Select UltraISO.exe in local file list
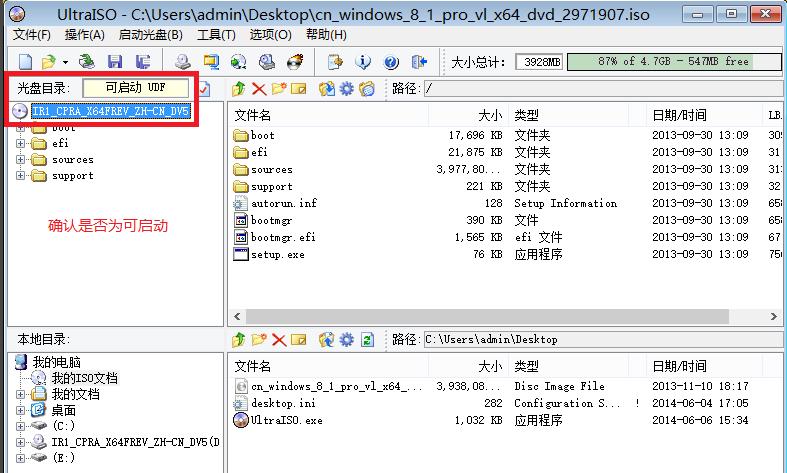 [287, 420]
